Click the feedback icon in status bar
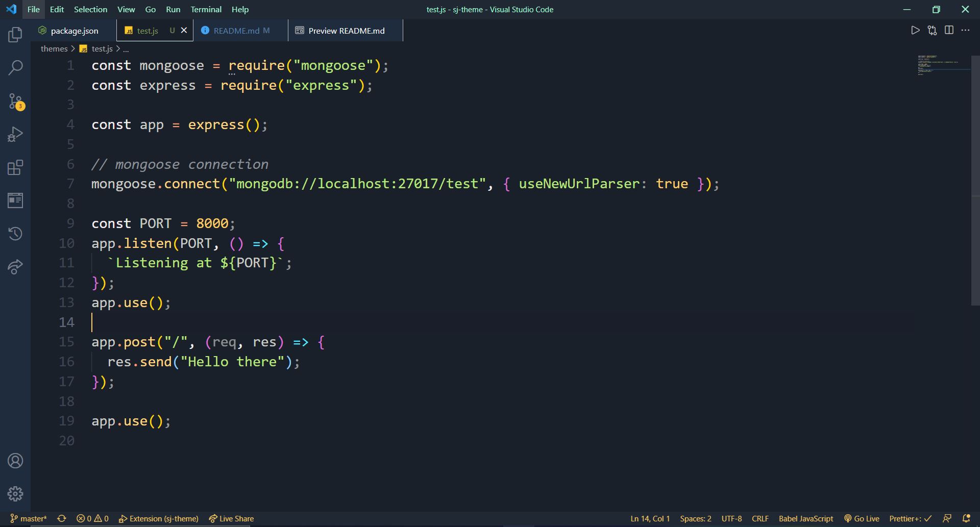Image resolution: width=980 pixels, height=527 pixels. [x=947, y=518]
